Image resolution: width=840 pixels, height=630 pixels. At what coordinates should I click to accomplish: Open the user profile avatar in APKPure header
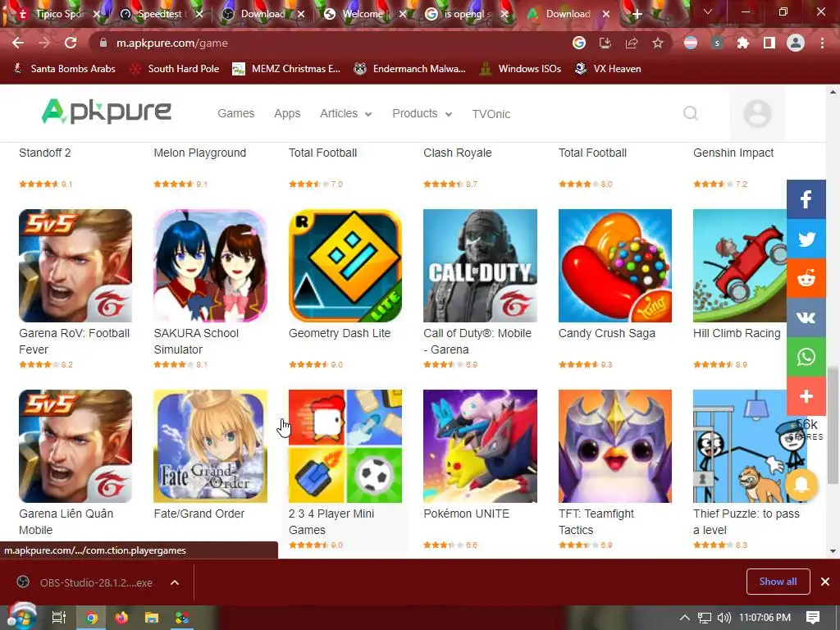(x=757, y=113)
